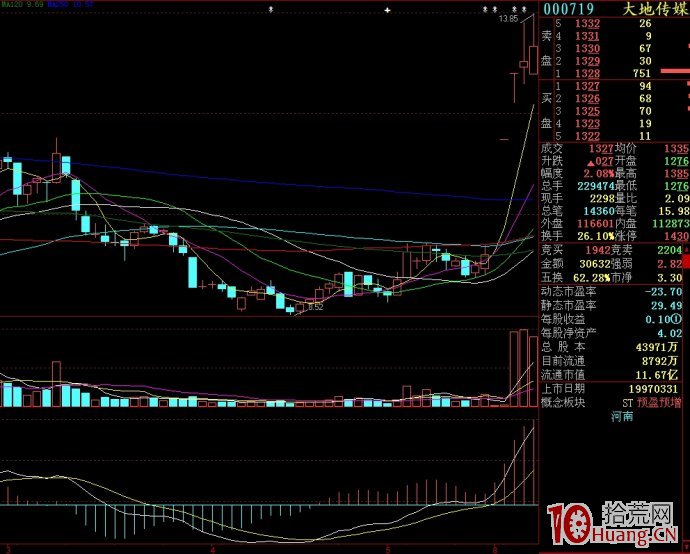Click the 静态市盈率 value 29.49
690x554 pixels.
(666, 305)
